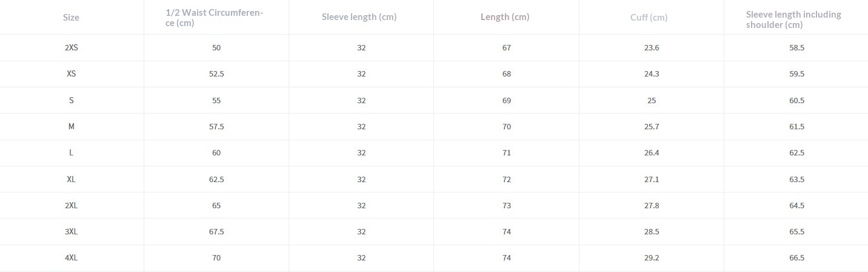Select the M size row label
Screen dimensions: 868x272
pos(71,127)
